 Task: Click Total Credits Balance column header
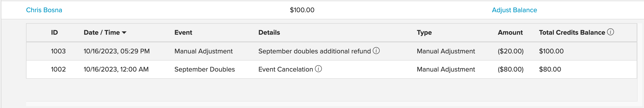pyautogui.click(x=572, y=33)
